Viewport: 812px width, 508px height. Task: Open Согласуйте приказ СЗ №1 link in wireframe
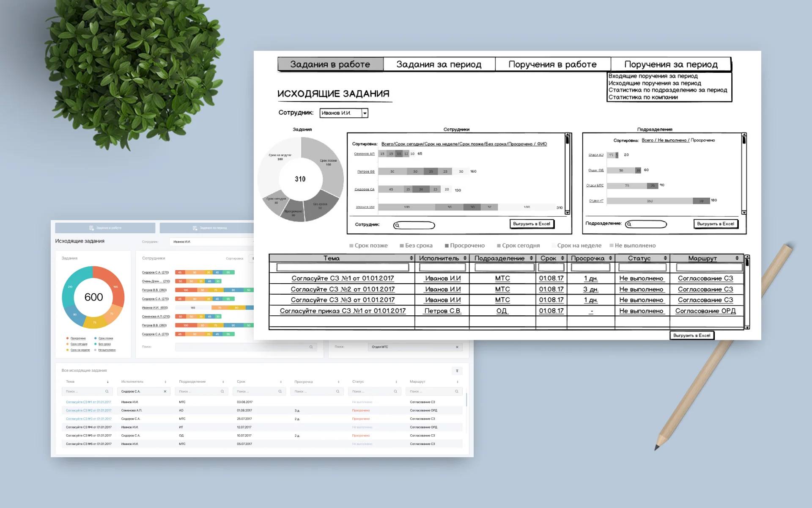point(343,311)
